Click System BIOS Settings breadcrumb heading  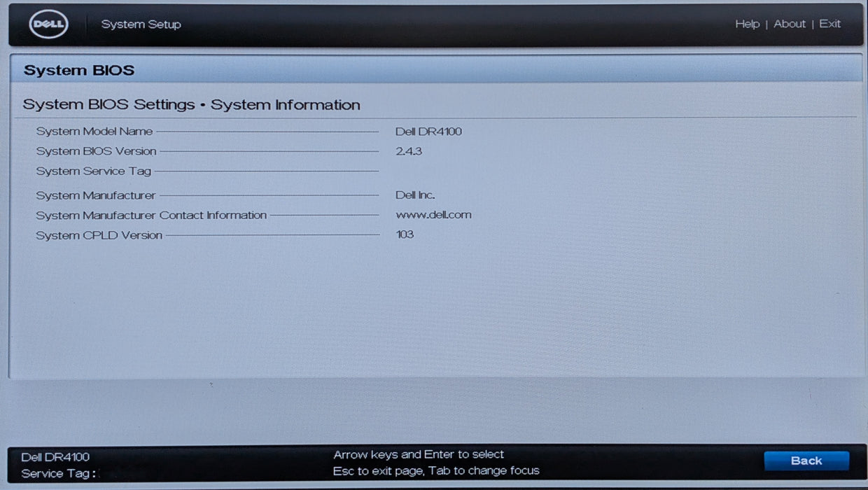pos(191,105)
